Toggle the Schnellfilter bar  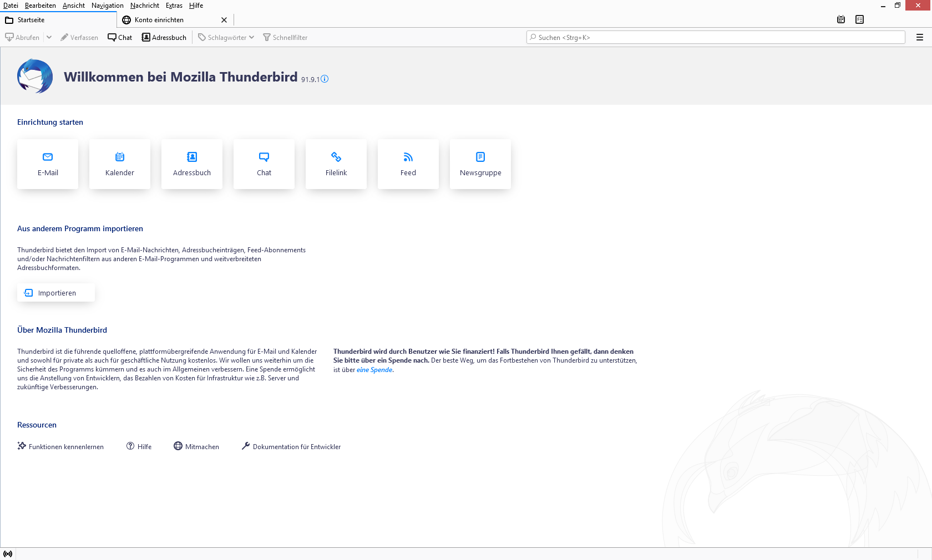click(x=285, y=37)
